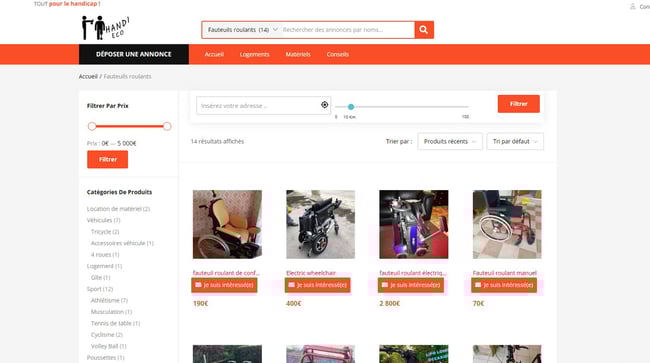Viewport: 650px width, 363px height.
Task: Click Je suis intéressé(e) for Fauteuil roulant manuel
Action: (x=504, y=285)
